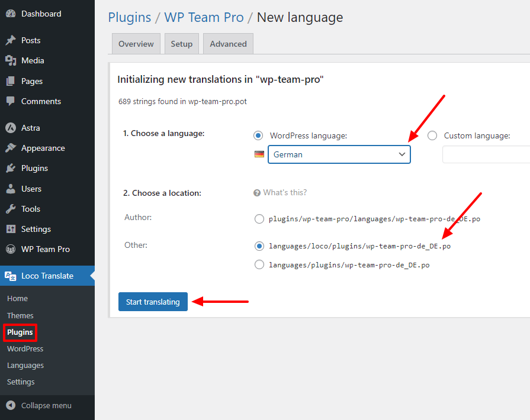Choose the languages/plugins location radio
The height and width of the screenshot is (420, 530).
(x=259, y=264)
